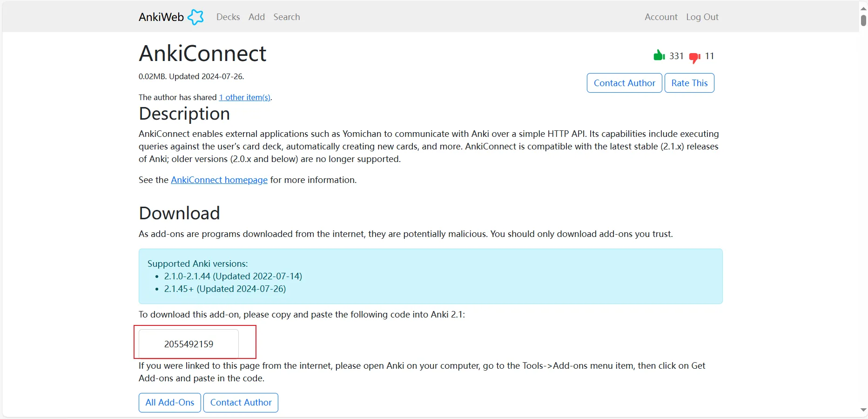This screenshot has height=419, width=868.
Task: Click the AnkiWeb star logo icon
Action: (x=195, y=17)
